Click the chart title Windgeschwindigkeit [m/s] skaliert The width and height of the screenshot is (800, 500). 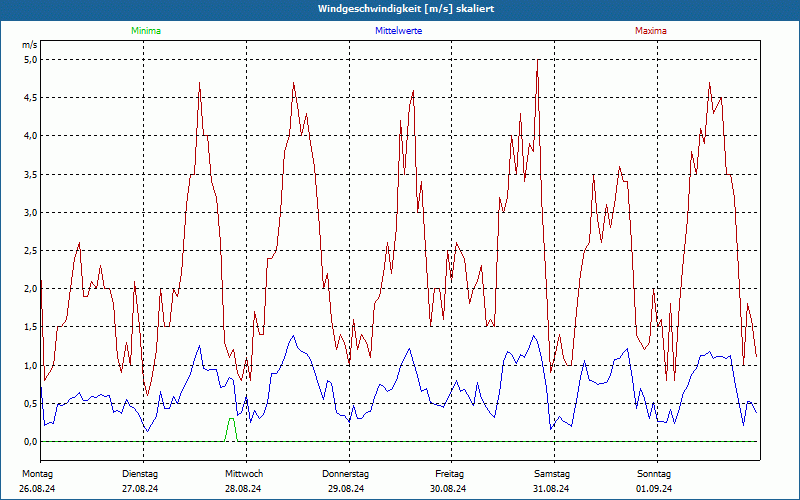406,9
